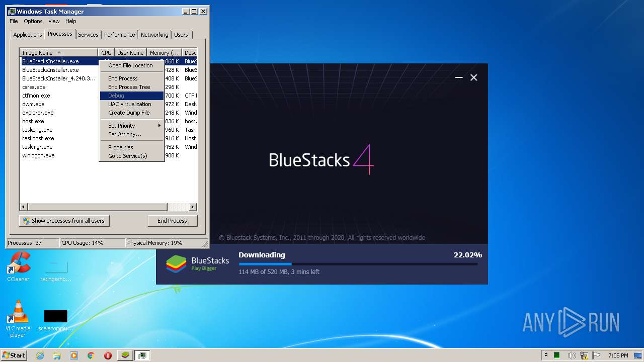Select the host.exe process row

[59, 121]
